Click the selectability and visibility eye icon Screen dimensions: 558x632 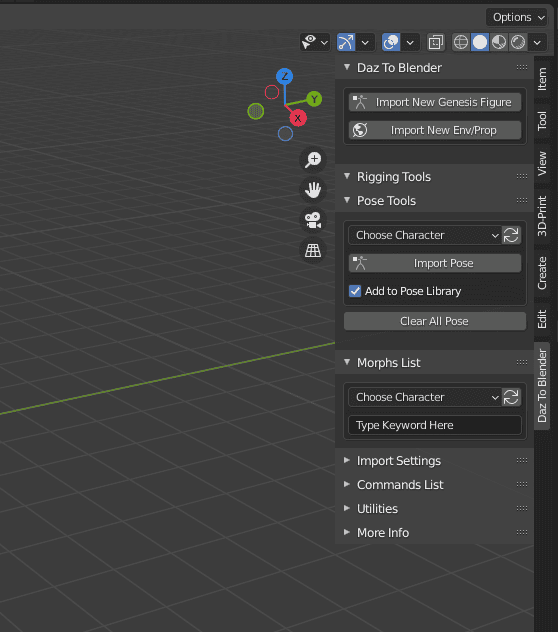(x=309, y=42)
